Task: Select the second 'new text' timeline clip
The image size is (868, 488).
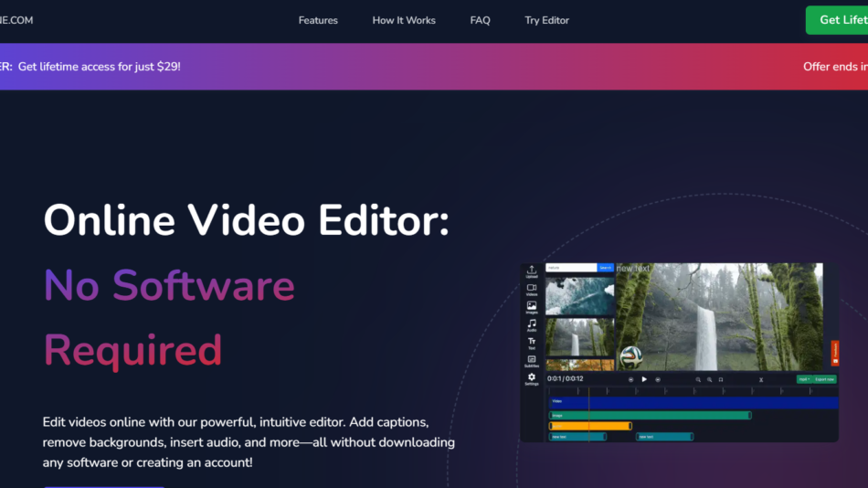Action: pyautogui.click(x=664, y=437)
